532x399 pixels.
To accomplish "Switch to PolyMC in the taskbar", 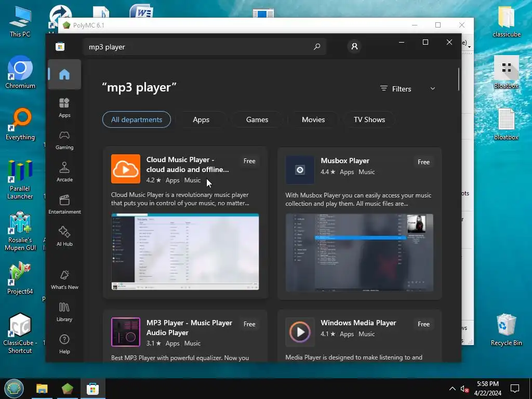I will [67, 389].
